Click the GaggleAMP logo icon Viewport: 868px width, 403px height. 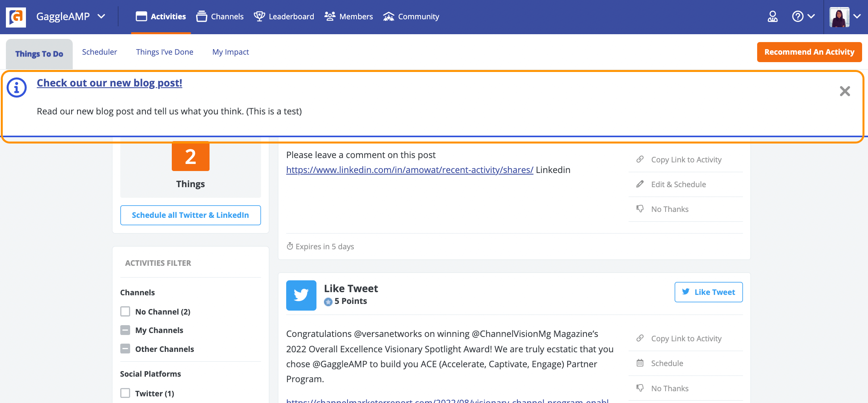coord(16,17)
